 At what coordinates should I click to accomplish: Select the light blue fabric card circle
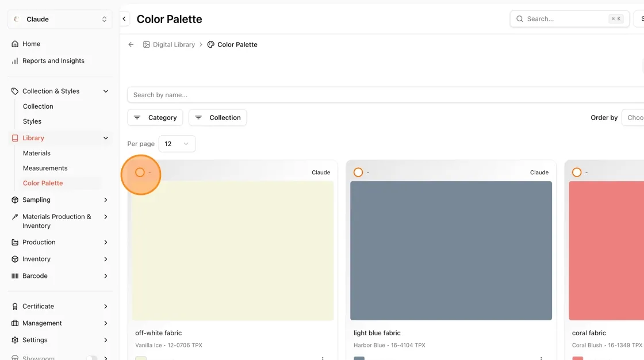(x=358, y=173)
